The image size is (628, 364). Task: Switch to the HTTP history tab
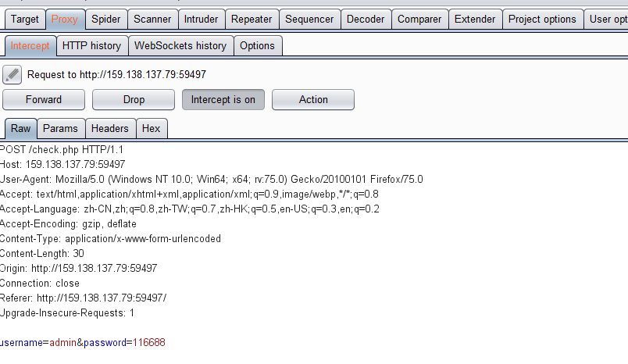[92, 45]
